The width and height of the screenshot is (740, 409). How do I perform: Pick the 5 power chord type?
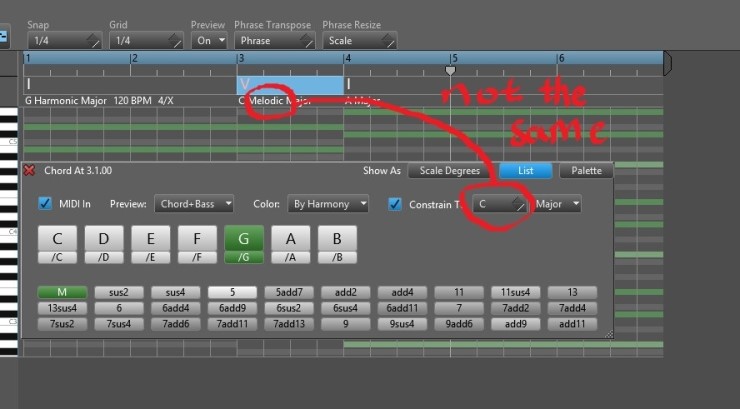tap(232, 292)
